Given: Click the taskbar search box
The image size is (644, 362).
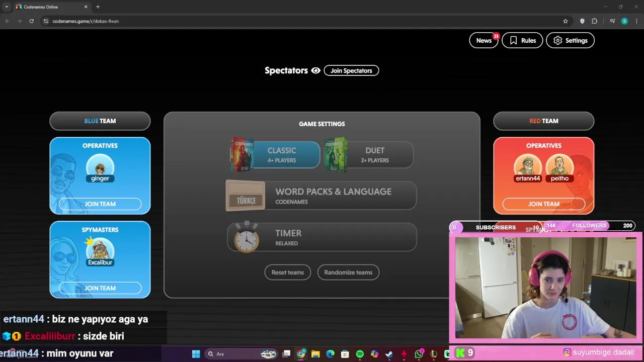Looking at the screenshot, I should [x=242, y=354].
